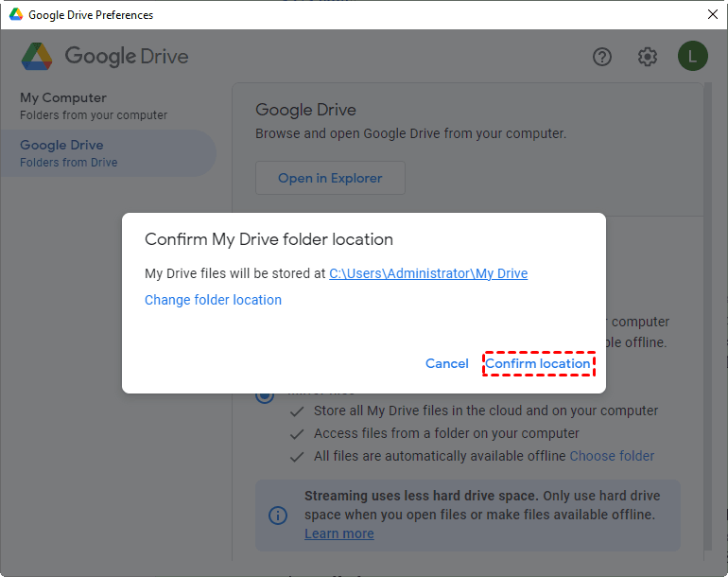Open the settings gear icon
This screenshot has height=577, width=728.
(x=648, y=57)
